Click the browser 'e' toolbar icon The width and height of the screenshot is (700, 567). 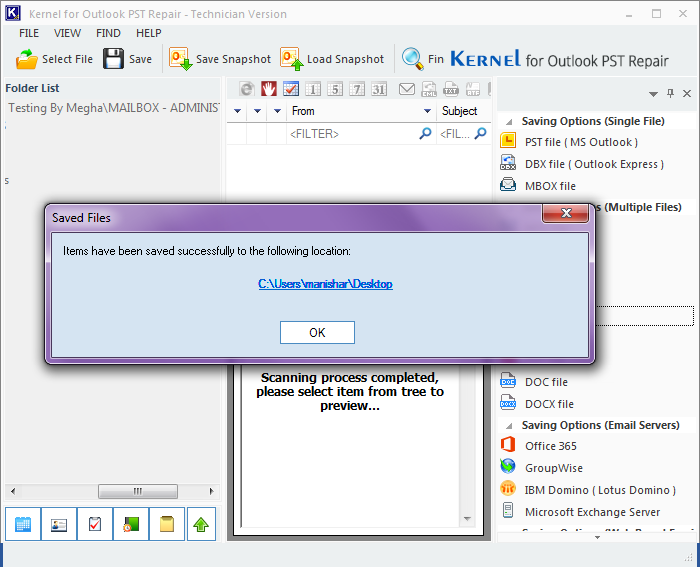pyautogui.click(x=246, y=89)
